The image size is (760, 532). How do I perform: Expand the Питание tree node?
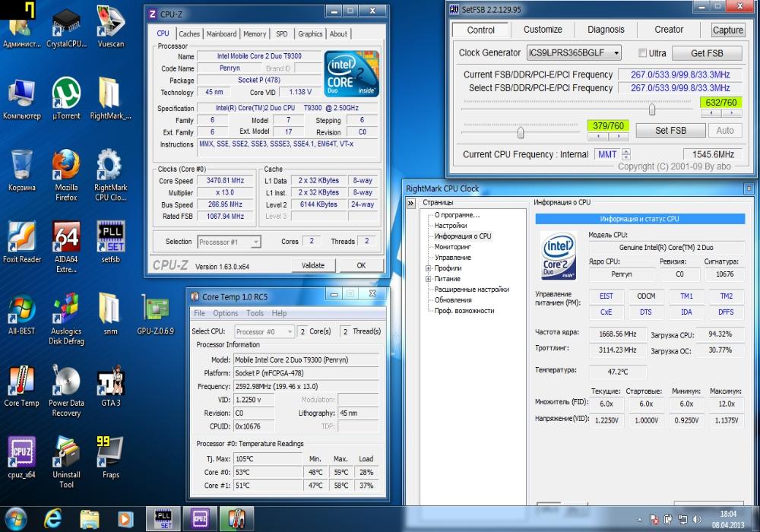429,279
